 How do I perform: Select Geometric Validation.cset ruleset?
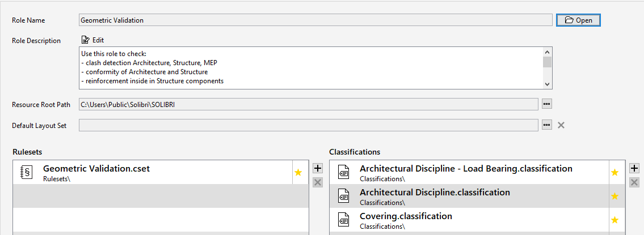coord(161,172)
